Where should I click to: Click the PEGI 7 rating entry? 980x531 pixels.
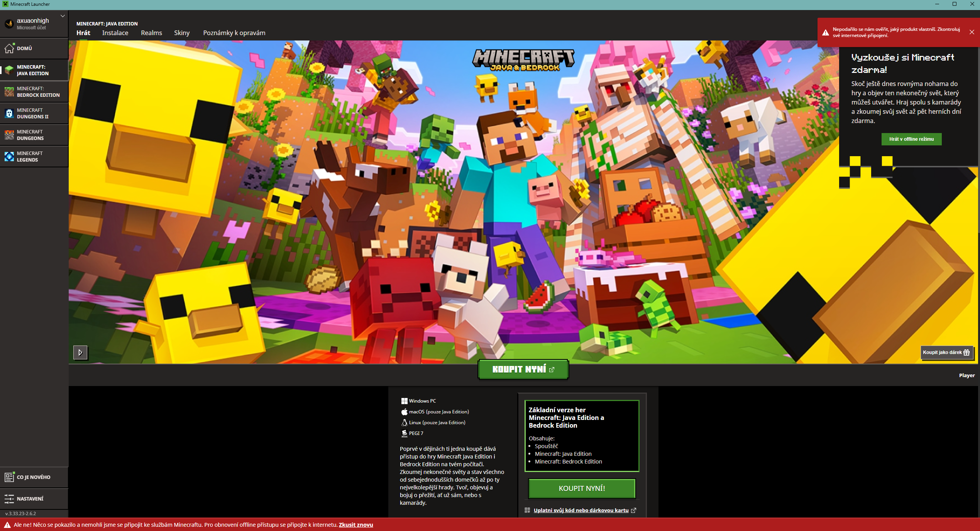[412, 433]
